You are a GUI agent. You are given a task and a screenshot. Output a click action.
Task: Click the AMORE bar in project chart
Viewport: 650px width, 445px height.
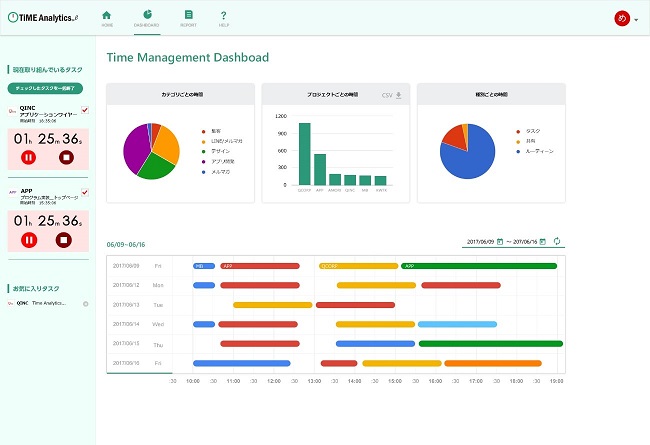coord(335,180)
